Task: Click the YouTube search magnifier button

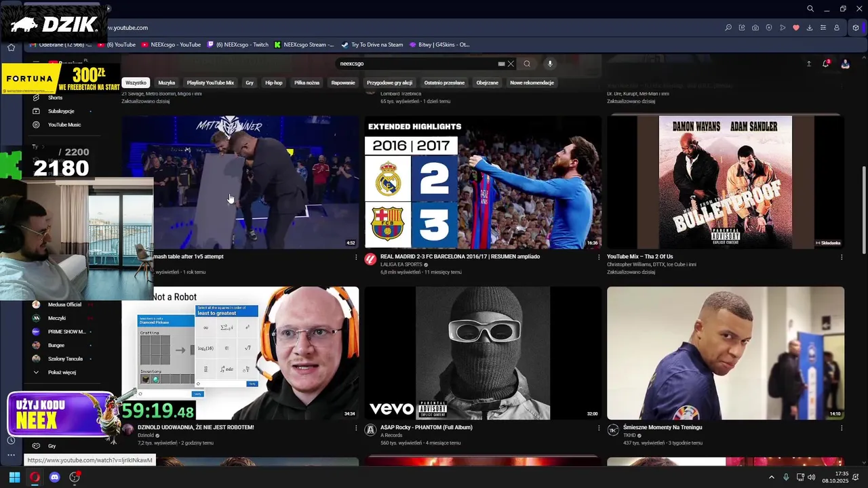Action: point(527,64)
